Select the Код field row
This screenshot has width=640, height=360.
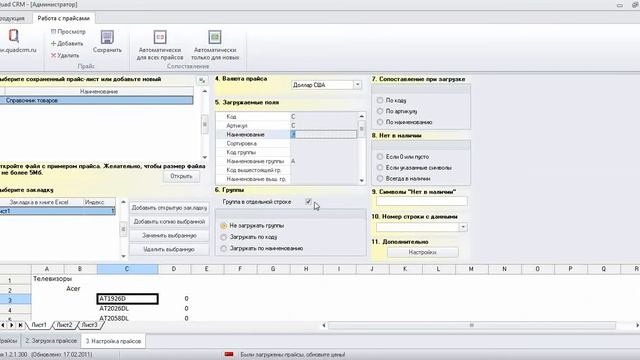287,117
